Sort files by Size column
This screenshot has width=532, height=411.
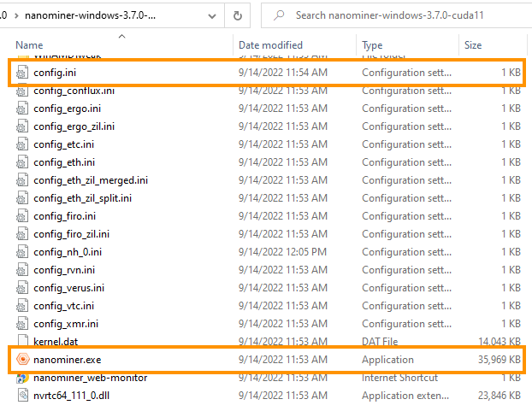point(473,44)
